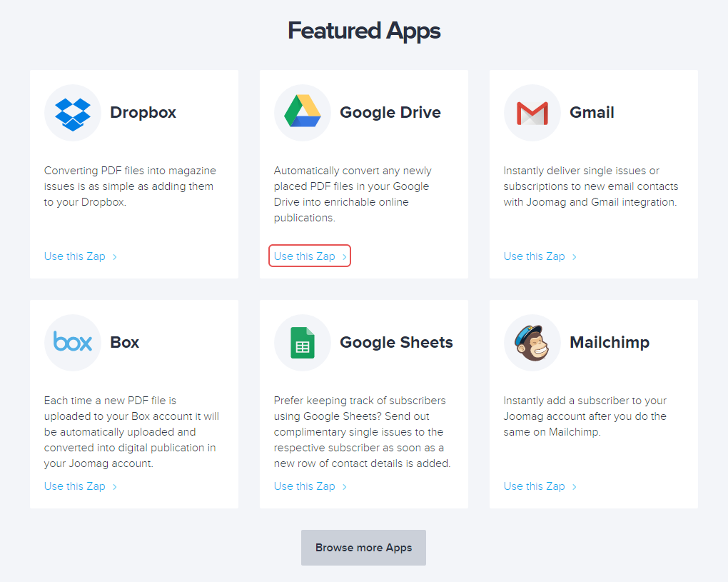
Task: Follow "Use this Zap" link for Box
Action: 80,486
